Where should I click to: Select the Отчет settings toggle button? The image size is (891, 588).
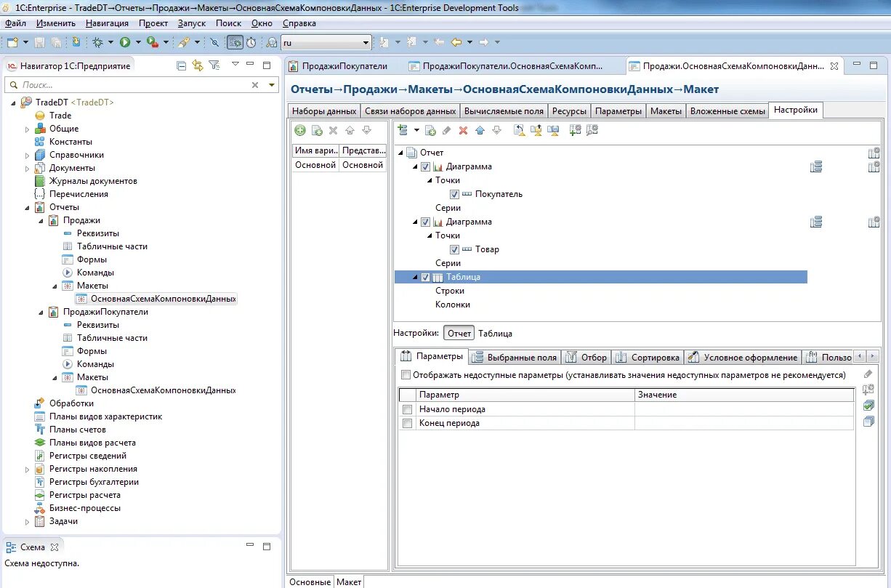(x=459, y=333)
